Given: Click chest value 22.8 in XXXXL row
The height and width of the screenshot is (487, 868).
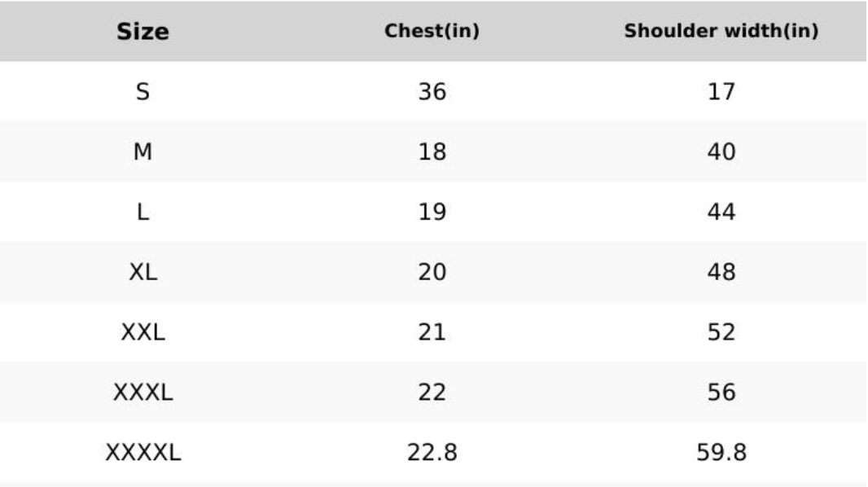Looking at the screenshot, I should pyautogui.click(x=432, y=453).
